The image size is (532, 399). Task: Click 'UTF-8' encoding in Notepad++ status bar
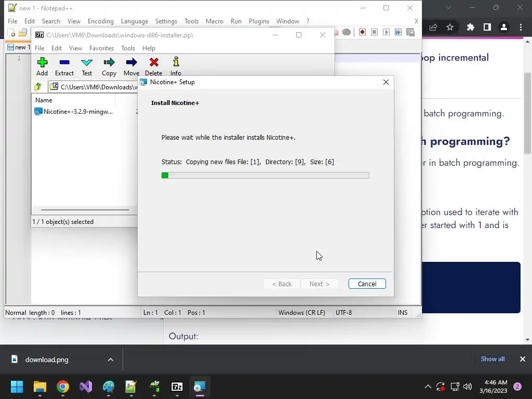point(344,312)
